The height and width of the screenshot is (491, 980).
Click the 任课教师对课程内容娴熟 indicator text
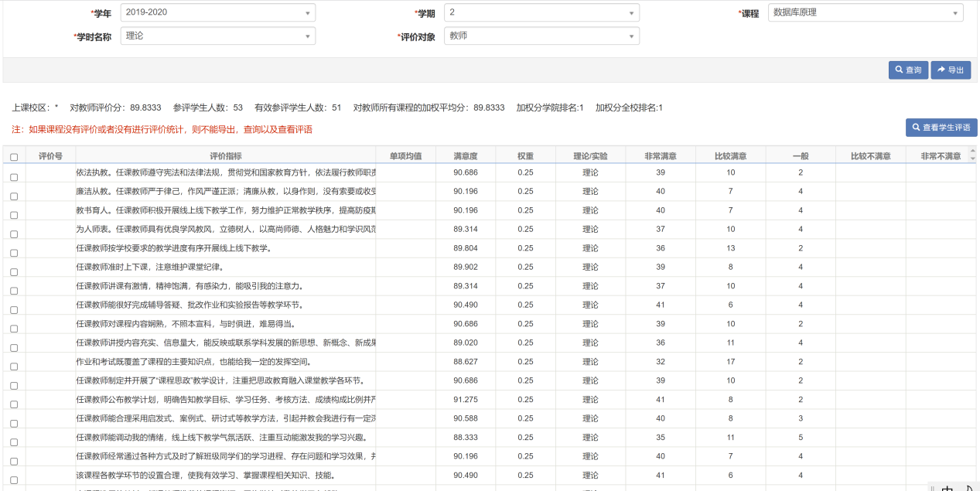pos(185,324)
